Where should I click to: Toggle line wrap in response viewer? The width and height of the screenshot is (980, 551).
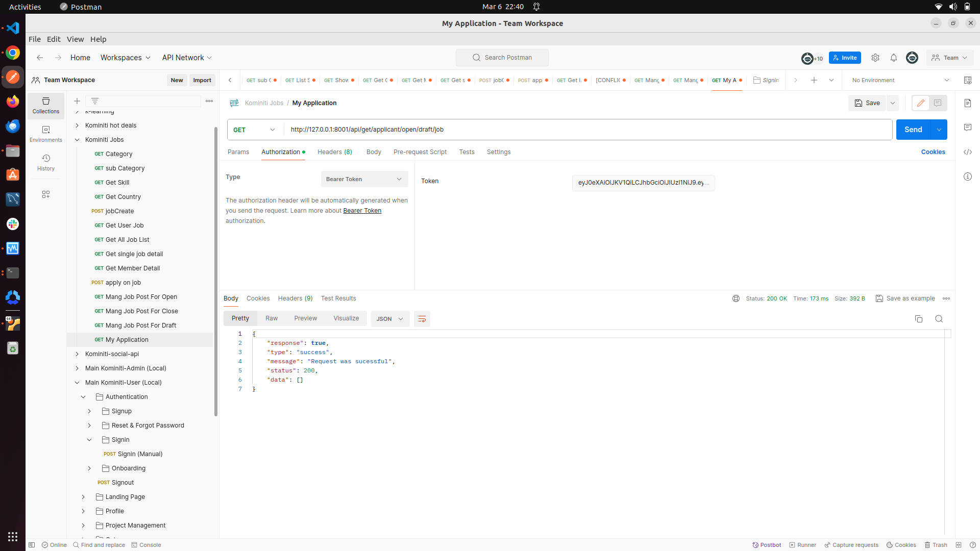[x=422, y=319]
